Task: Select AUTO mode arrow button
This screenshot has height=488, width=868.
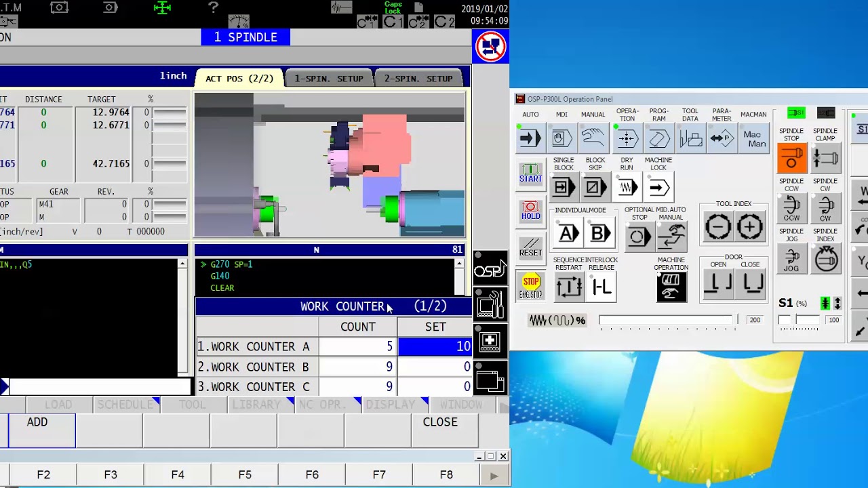Action: (x=530, y=138)
